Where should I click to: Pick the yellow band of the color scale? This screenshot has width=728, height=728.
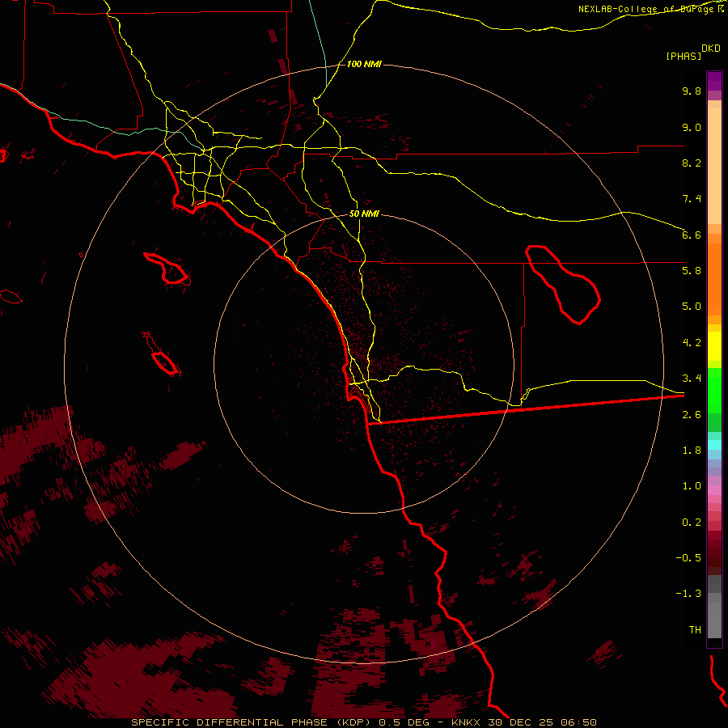pos(714,346)
